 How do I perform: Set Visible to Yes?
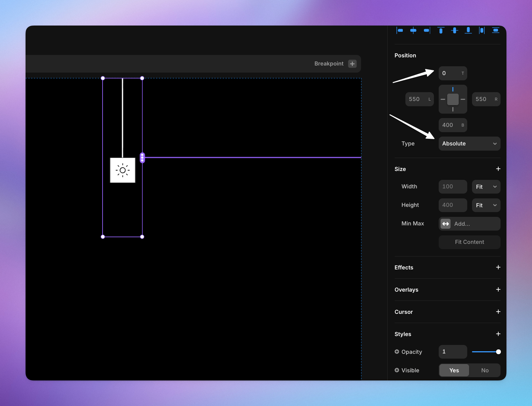(454, 370)
